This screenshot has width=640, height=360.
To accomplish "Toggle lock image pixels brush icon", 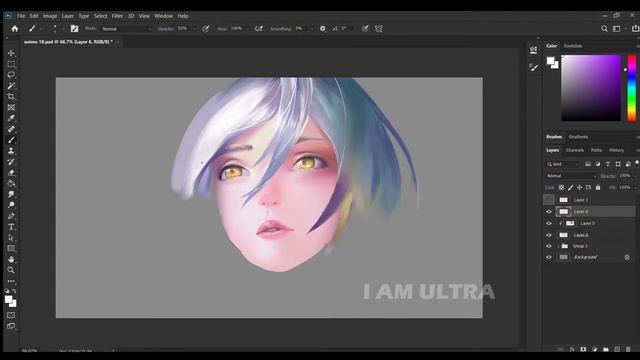I will (571, 187).
